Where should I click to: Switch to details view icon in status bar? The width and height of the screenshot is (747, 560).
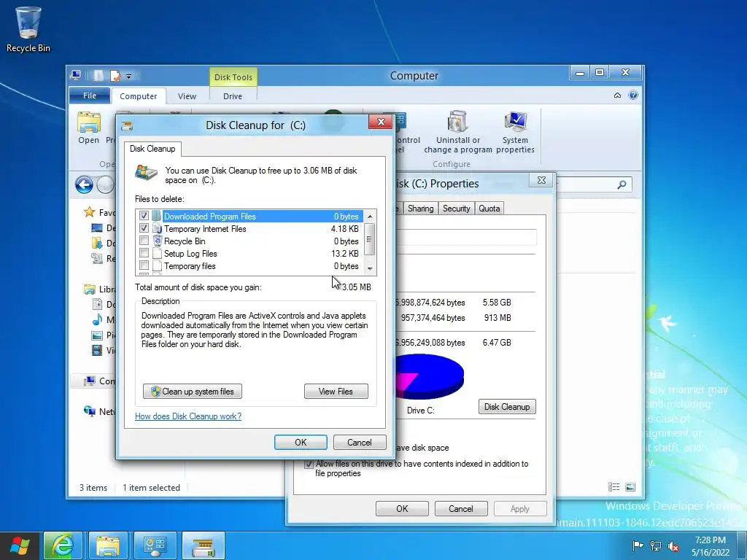coord(614,486)
